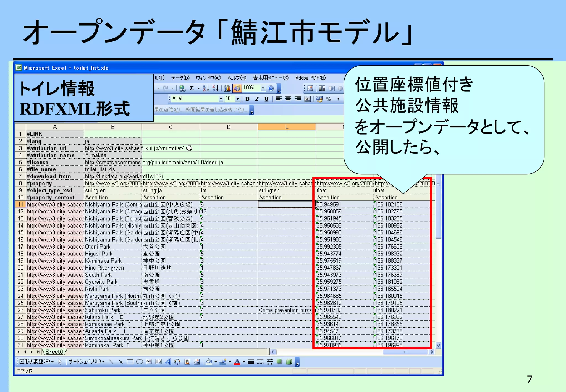Image resolution: width=566 pixels, height=392 pixels.
Task: Open the Font Color dropdown arrow
Action: tap(244, 362)
